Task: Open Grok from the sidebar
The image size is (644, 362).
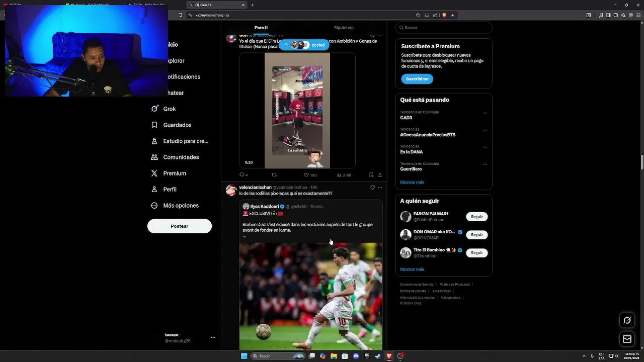Action: [x=164, y=109]
